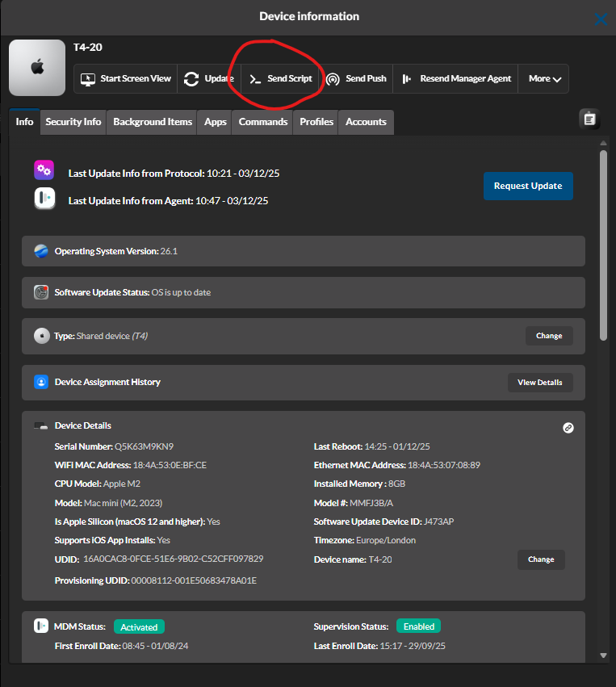
Task: Click the vertical scrollbar thumb
Action: click(603, 245)
